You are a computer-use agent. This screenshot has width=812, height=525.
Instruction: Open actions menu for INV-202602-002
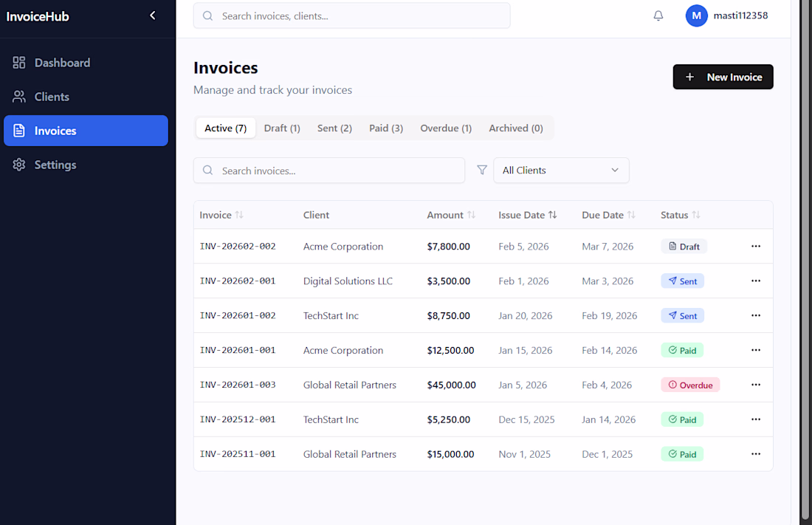(756, 246)
